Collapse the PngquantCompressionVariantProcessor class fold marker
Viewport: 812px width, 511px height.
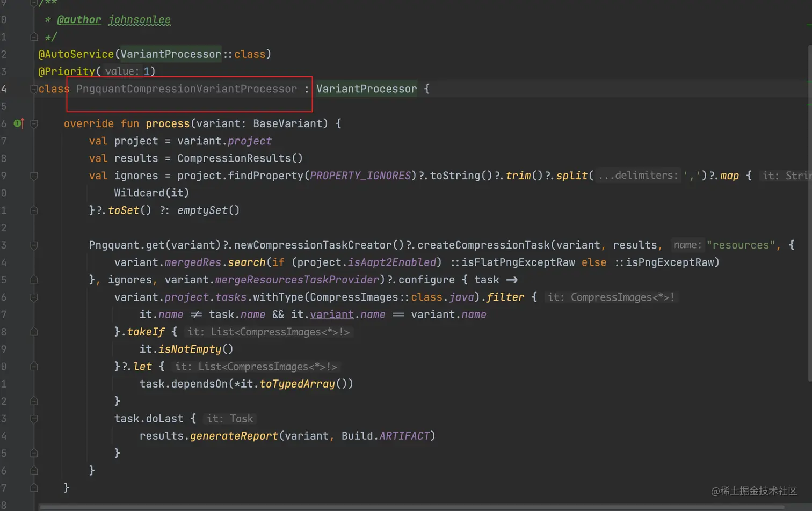(x=34, y=89)
